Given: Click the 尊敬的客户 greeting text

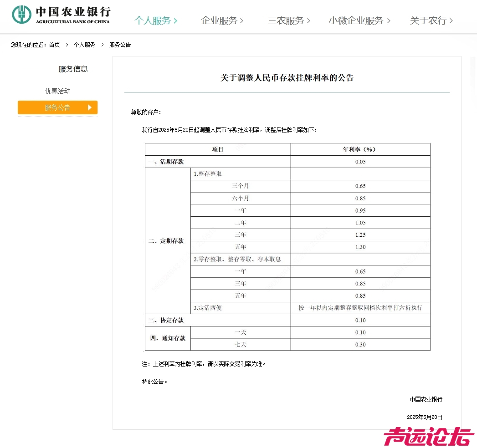Looking at the screenshot, I should pos(146,112).
